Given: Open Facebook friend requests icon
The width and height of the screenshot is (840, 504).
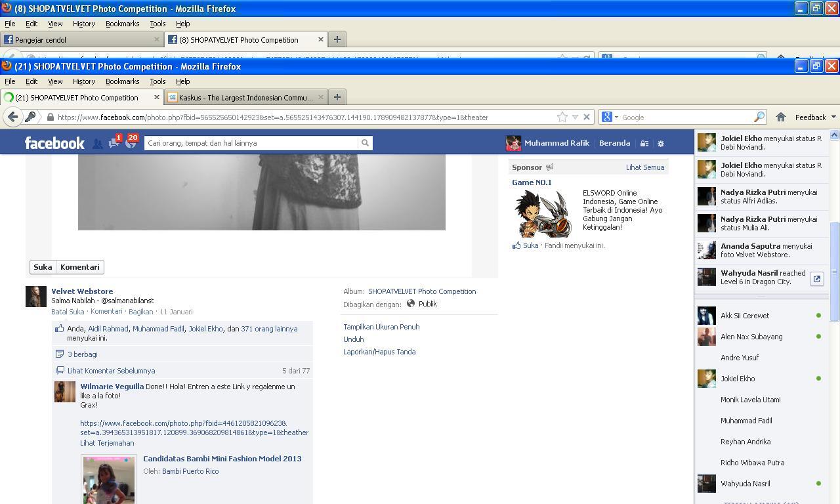Looking at the screenshot, I should click(x=97, y=143).
